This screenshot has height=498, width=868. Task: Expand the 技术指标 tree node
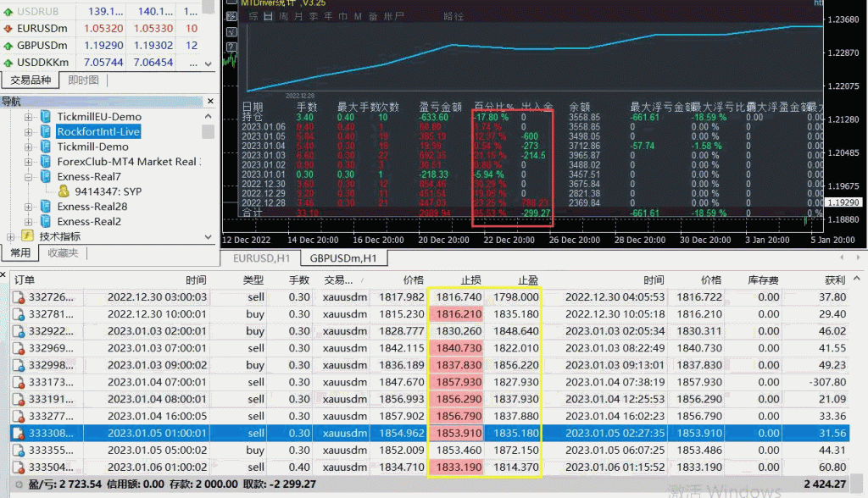tap(10, 236)
